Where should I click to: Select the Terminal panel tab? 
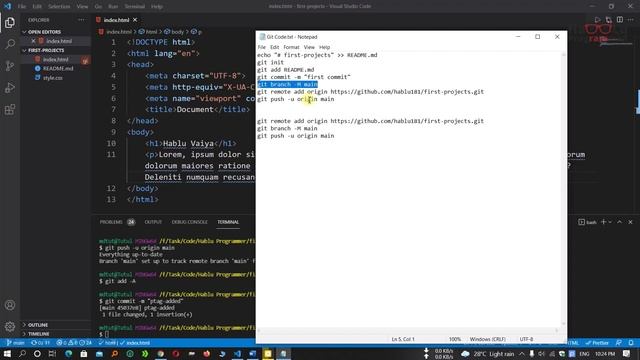pos(228,222)
